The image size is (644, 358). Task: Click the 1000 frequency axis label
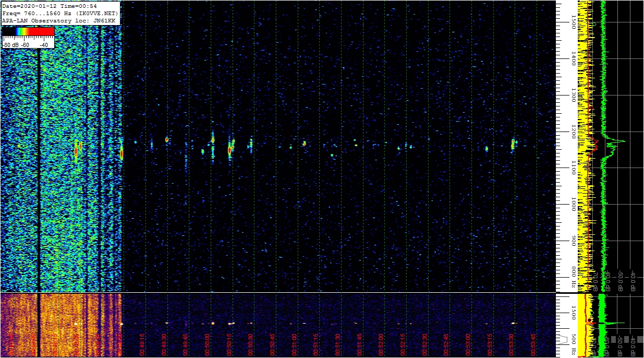coord(573,205)
